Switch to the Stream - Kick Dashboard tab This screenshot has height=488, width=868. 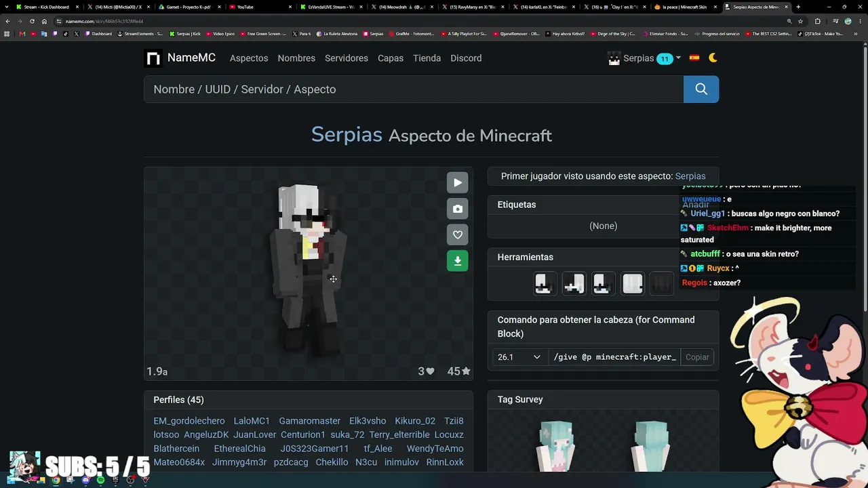46,7
